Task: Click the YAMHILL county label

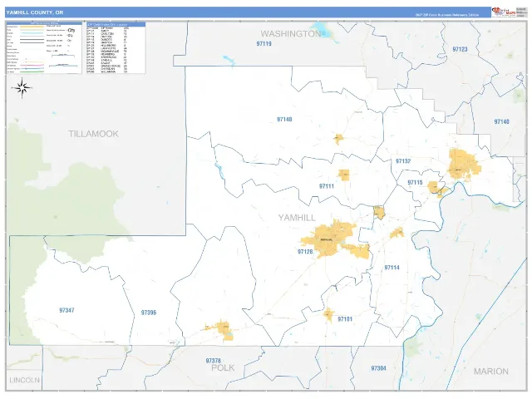Action: [x=297, y=218]
